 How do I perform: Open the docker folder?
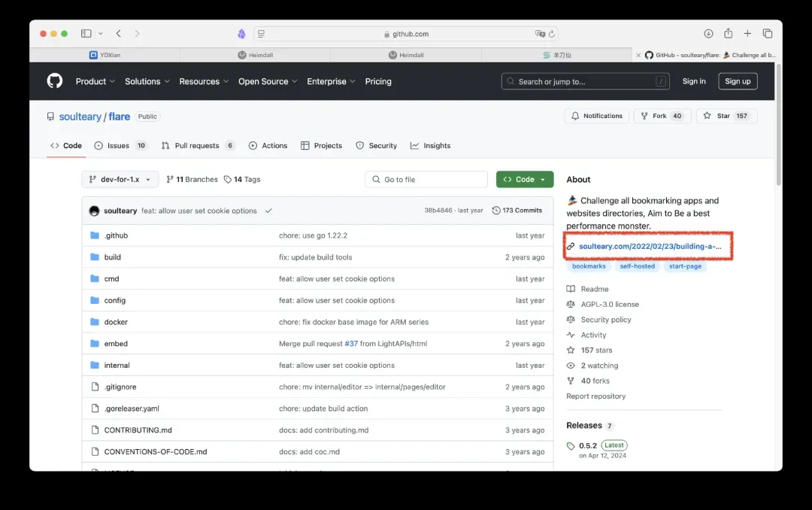pos(116,322)
